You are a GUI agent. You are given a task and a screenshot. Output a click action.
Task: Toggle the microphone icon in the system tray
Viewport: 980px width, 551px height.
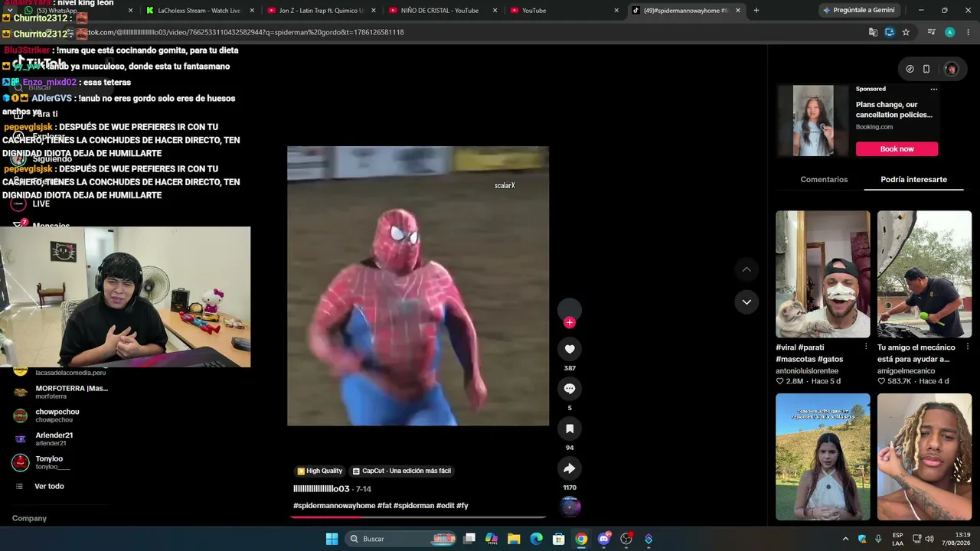[x=878, y=539]
